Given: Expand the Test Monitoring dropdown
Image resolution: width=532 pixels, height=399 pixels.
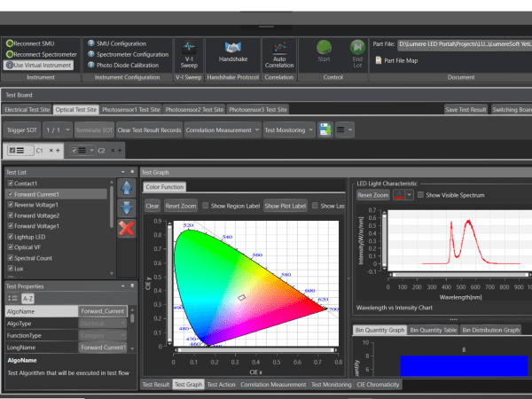Looking at the screenshot, I should [289, 129].
